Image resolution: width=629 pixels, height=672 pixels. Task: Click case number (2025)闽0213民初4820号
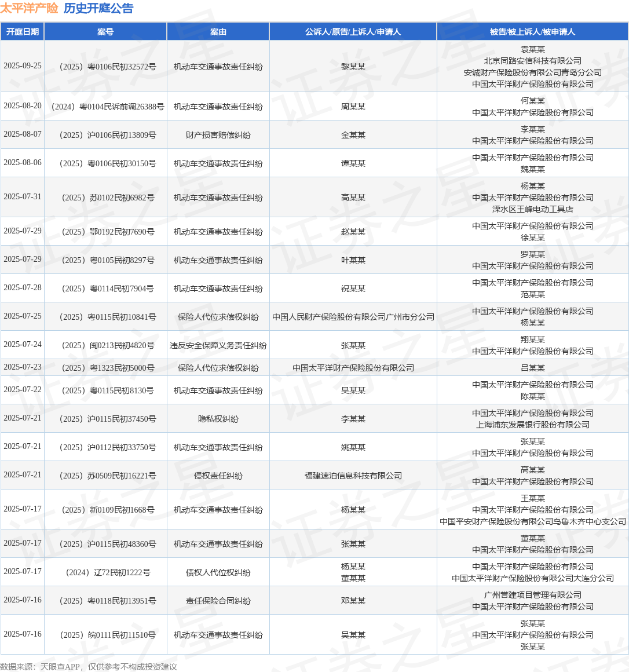click(108, 345)
